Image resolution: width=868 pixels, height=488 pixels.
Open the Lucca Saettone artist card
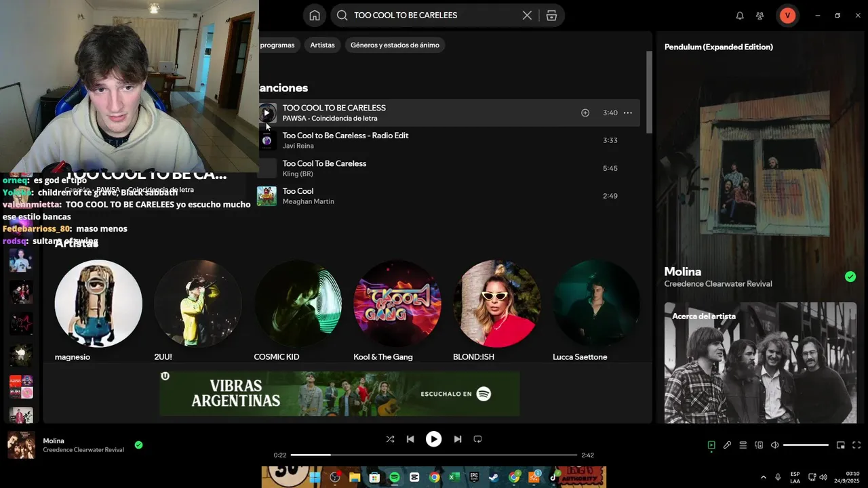(597, 310)
